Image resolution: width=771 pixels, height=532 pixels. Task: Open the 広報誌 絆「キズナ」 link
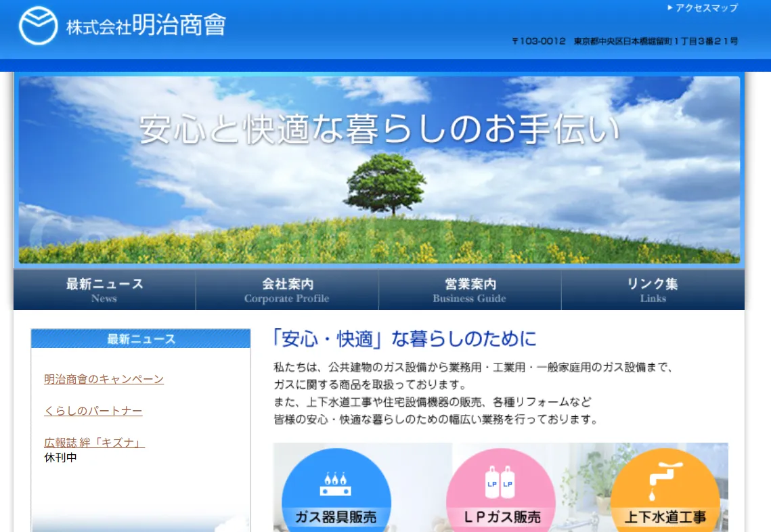[94, 443]
